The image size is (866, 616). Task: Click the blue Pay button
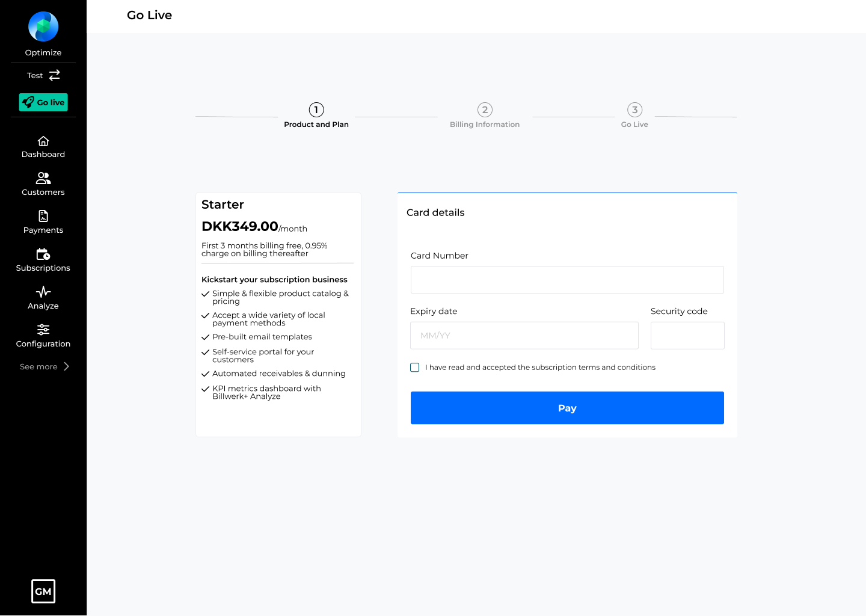[567, 408]
